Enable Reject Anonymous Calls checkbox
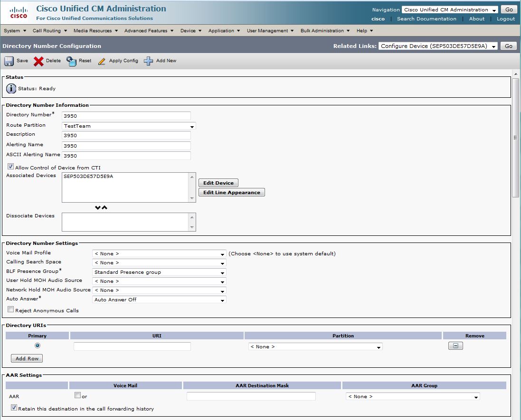The width and height of the screenshot is (521, 420). click(10, 310)
